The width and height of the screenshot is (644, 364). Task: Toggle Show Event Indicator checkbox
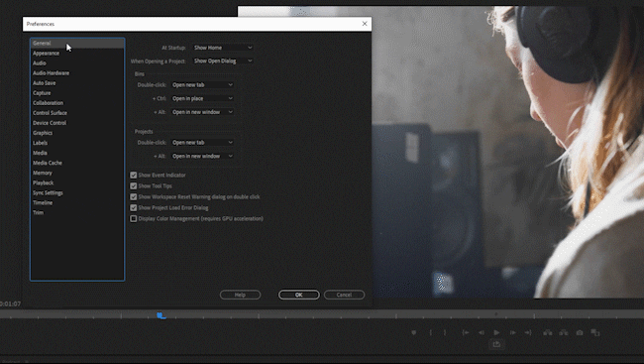[x=134, y=176]
